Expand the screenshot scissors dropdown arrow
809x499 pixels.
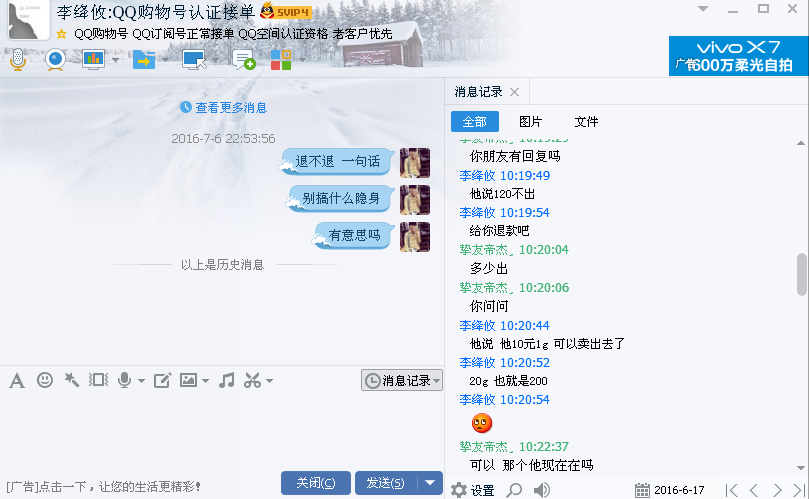[269, 381]
